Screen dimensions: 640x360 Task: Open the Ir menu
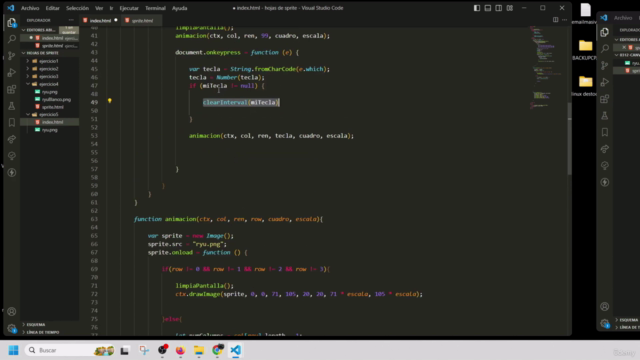click(x=111, y=8)
